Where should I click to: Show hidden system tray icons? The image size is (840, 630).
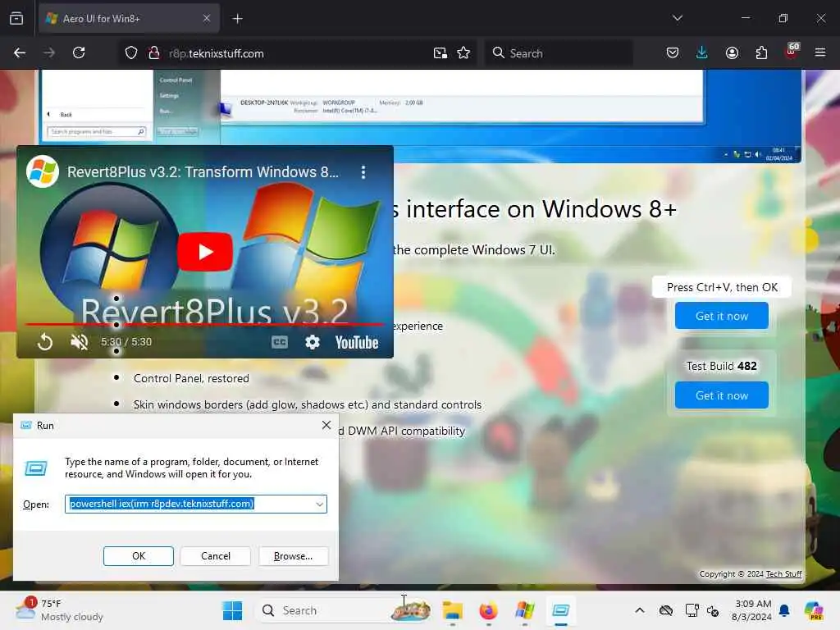tap(640, 610)
